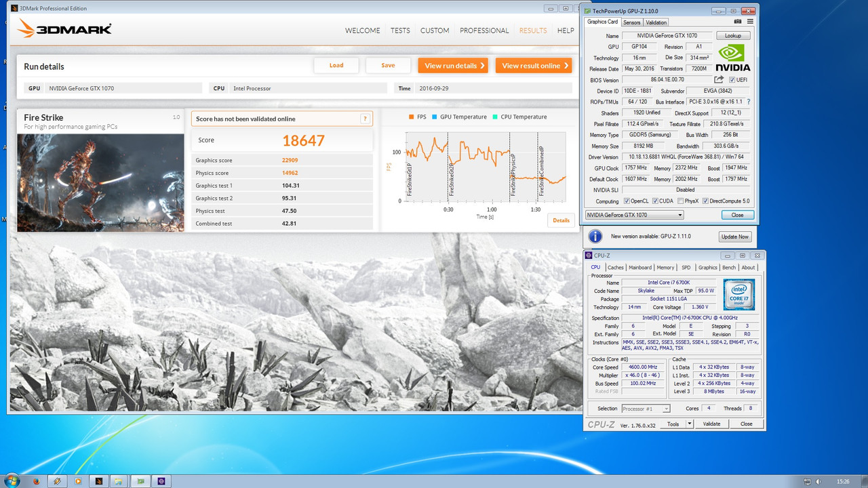Open the GPU selection dropdown in GPU-Z
The height and width of the screenshot is (488, 868).
coord(635,215)
